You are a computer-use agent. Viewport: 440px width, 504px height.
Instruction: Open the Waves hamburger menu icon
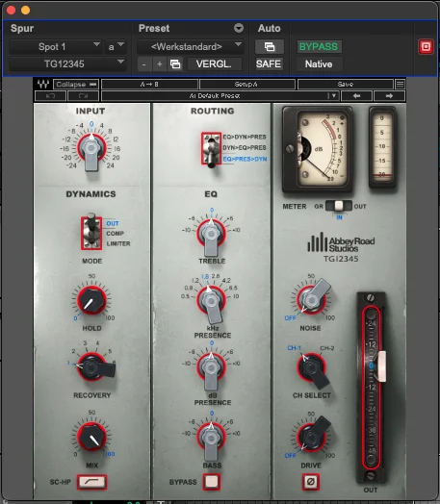coord(401,85)
